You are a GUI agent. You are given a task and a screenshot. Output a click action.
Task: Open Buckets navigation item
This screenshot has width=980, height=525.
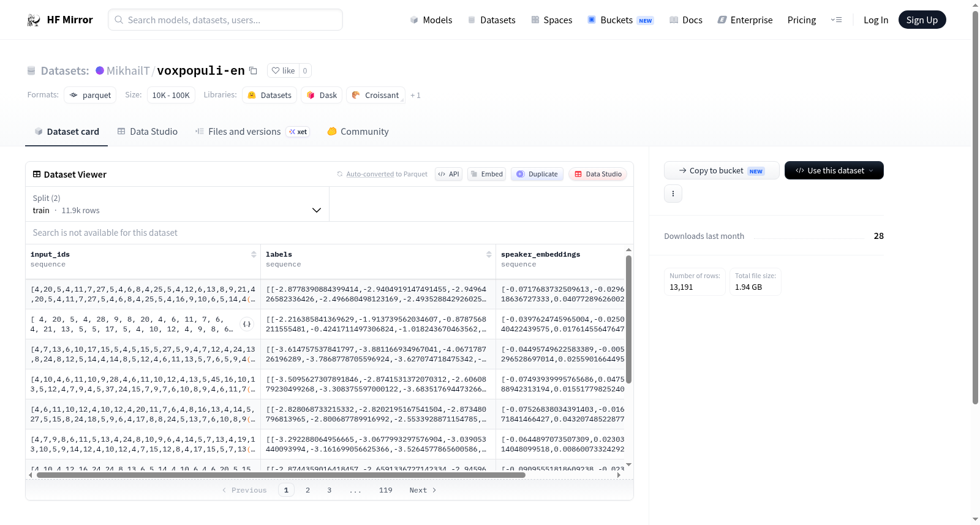coord(620,20)
